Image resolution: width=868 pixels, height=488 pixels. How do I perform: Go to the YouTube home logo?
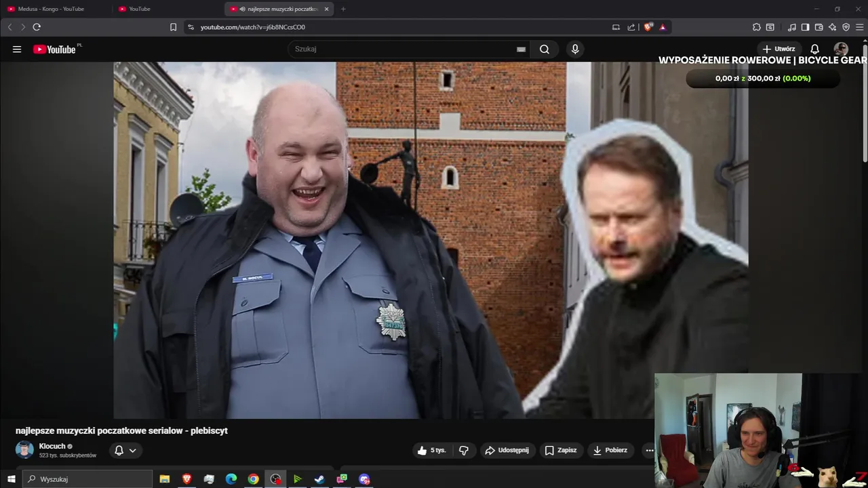[54, 49]
